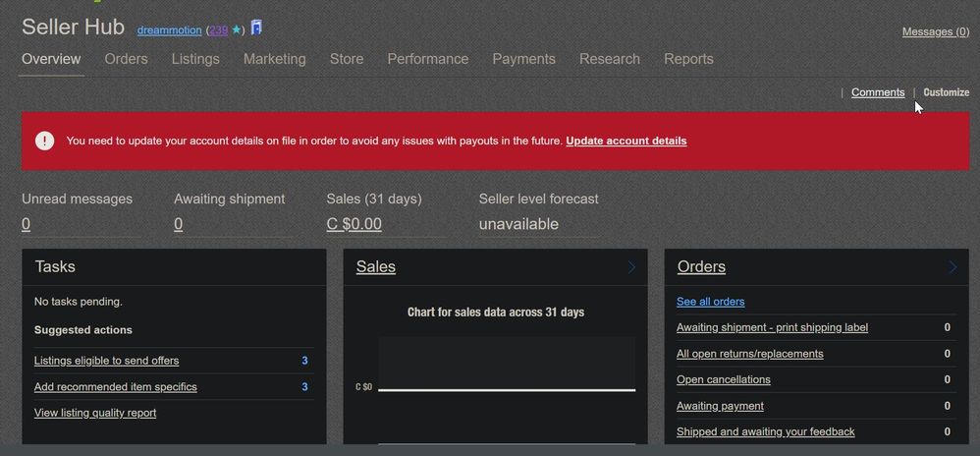Click the store icon beside dreammotion
This screenshot has width=980, height=456.
[256, 28]
